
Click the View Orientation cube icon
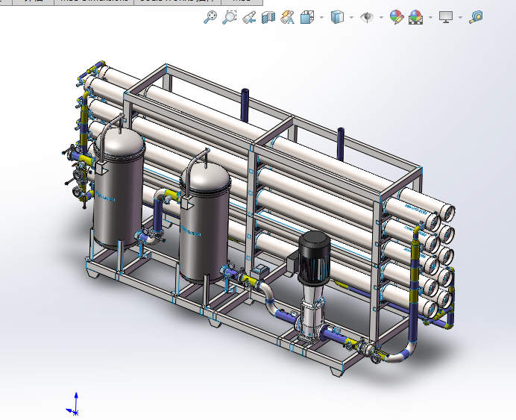(307, 17)
